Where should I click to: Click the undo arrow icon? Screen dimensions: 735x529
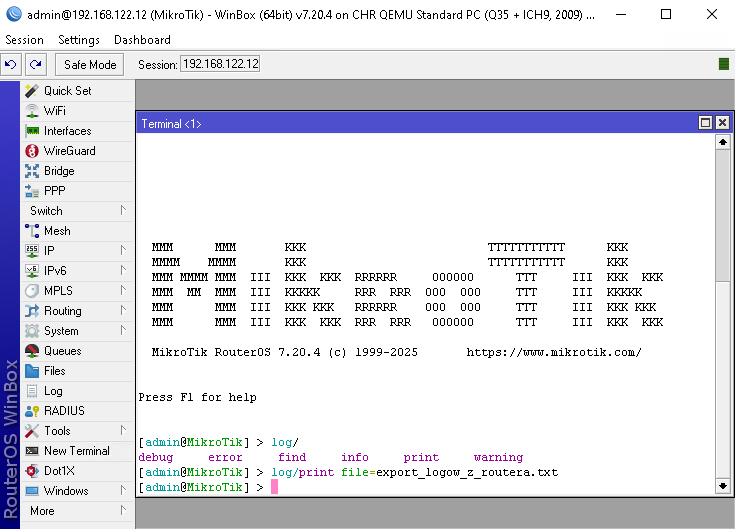[x=11, y=64]
